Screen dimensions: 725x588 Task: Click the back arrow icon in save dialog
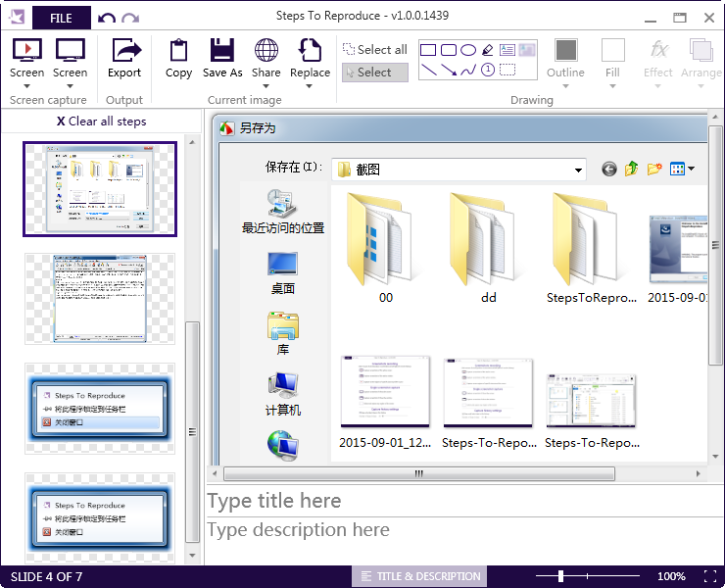[x=609, y=169]
